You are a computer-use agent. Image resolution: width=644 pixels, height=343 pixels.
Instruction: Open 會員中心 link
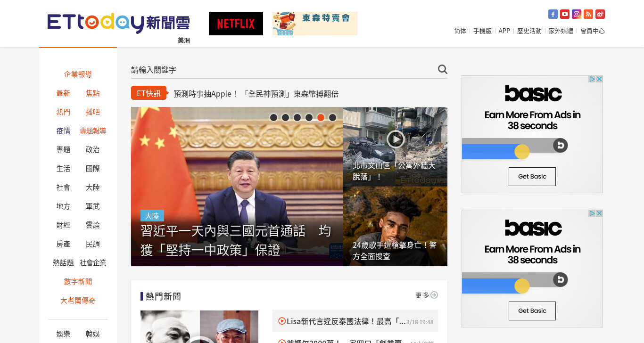point(593,31)
